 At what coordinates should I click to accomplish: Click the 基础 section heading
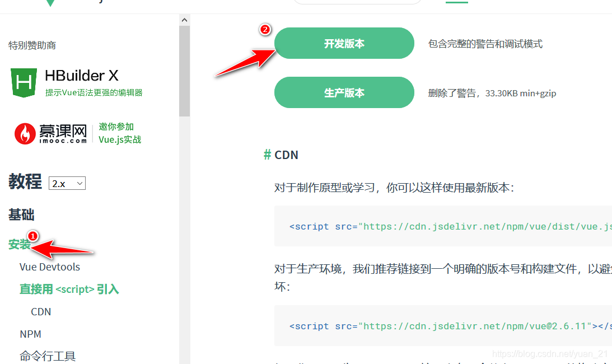(x=21, y=215)
